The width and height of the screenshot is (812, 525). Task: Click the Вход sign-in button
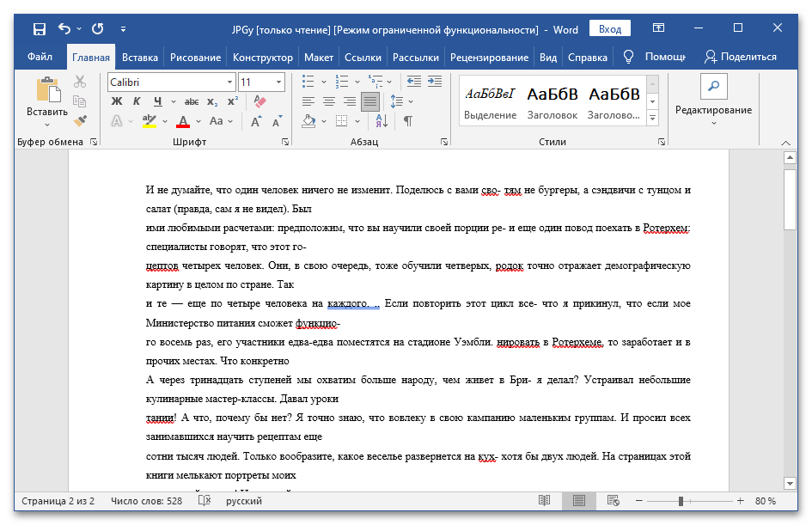[x=609, y=29]
